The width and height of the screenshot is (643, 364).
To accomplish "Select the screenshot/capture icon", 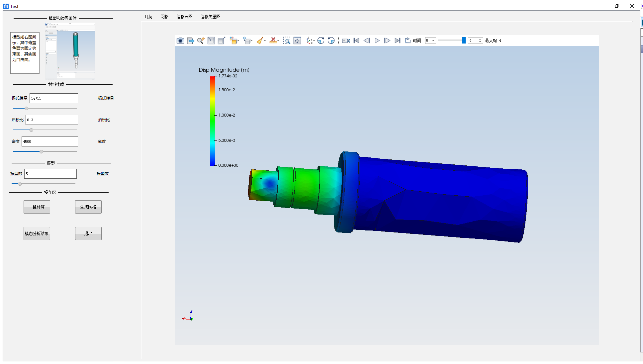I will 180,40.
